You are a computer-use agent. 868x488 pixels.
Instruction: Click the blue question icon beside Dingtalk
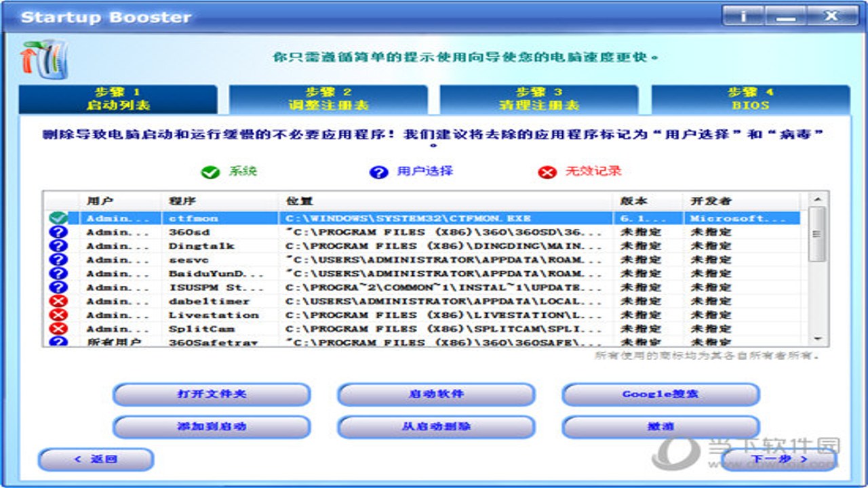tap(58, 246)
